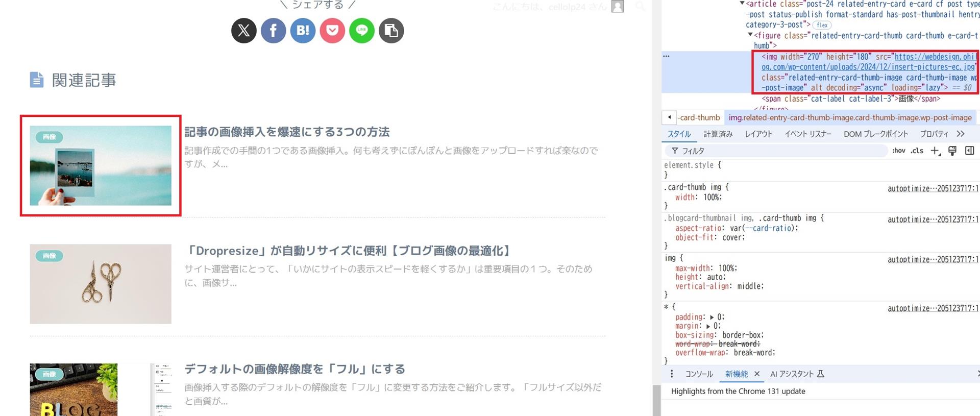Image resolution: width=980 pixels, height=416 pixels.
Task: Open the コンソール drawer tab
Action: coord(699,374)
